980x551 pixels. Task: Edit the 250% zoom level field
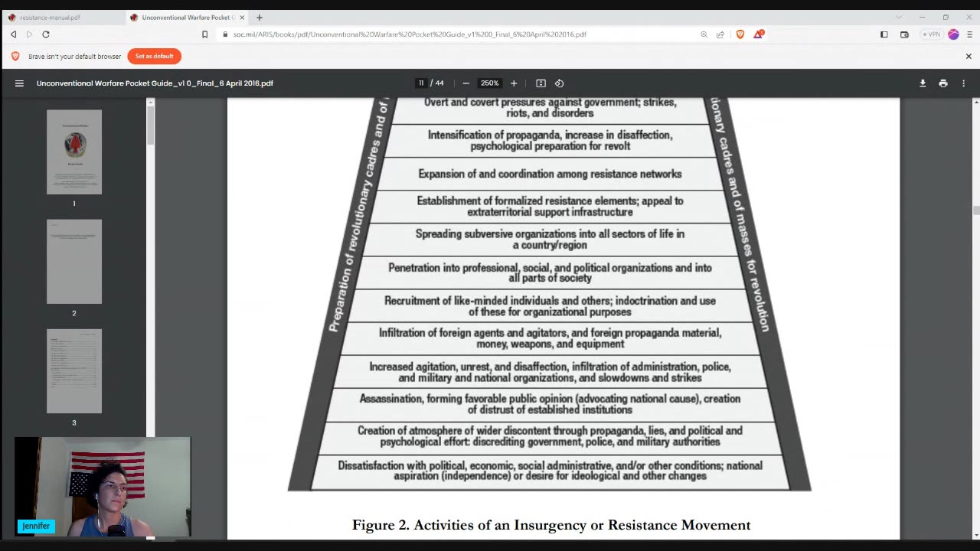[x=489, y=83]
